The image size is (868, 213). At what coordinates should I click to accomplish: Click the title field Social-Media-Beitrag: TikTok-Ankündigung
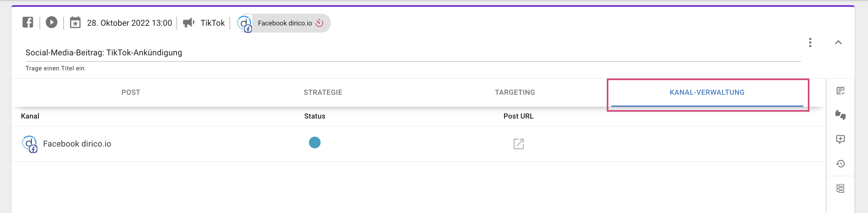point(413,53)
